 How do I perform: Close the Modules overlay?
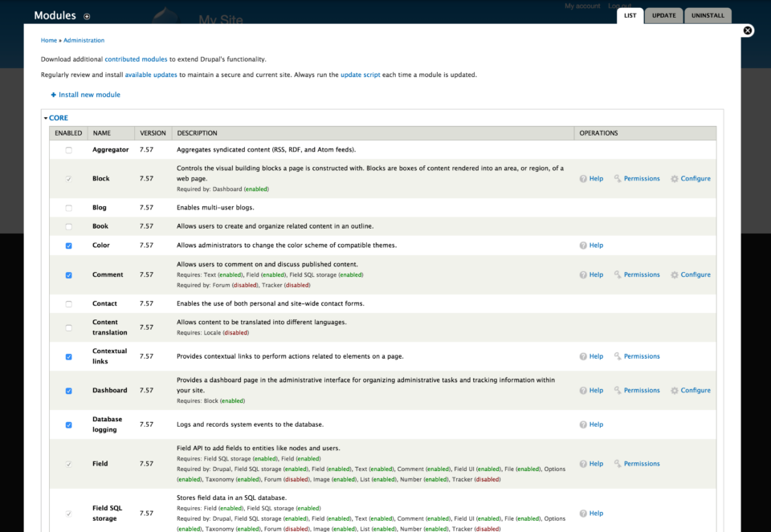748,30
